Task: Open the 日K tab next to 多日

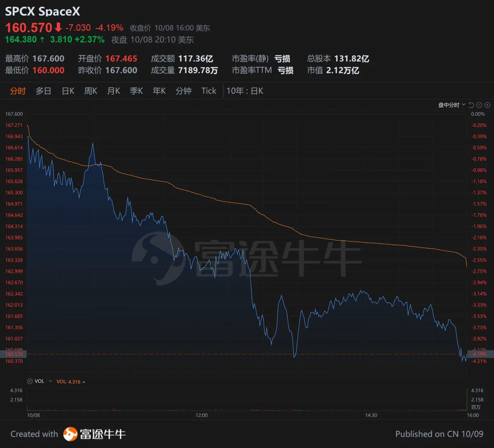Action: point(68,91)
